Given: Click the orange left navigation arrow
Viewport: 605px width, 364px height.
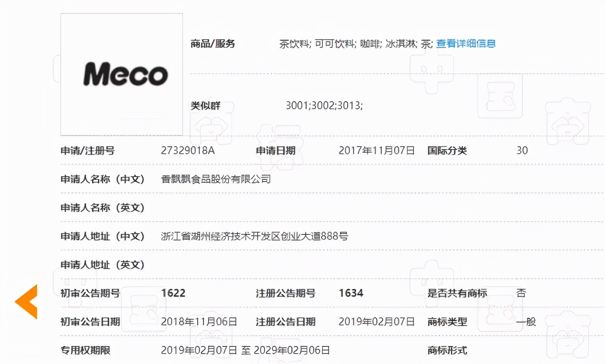Looking at the screenshot, I should click(x=26, y=301).
